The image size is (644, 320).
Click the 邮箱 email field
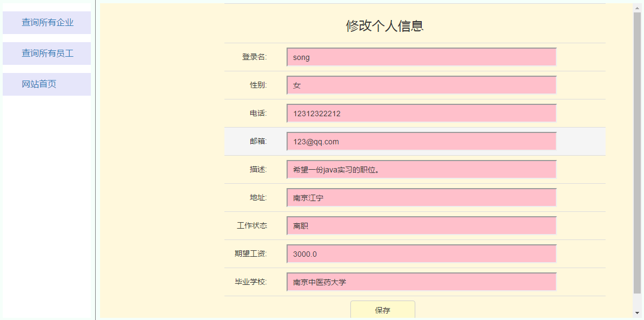click(421, 142)
